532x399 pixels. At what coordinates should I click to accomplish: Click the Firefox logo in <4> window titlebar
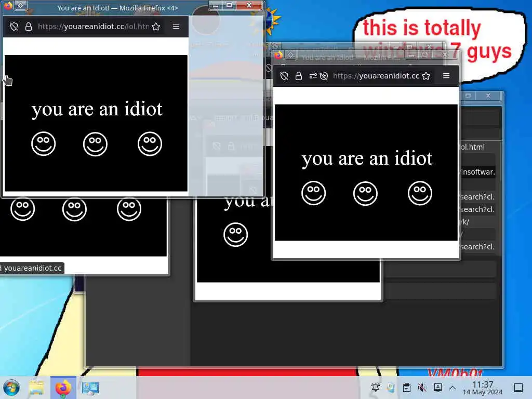pos(8,5)
